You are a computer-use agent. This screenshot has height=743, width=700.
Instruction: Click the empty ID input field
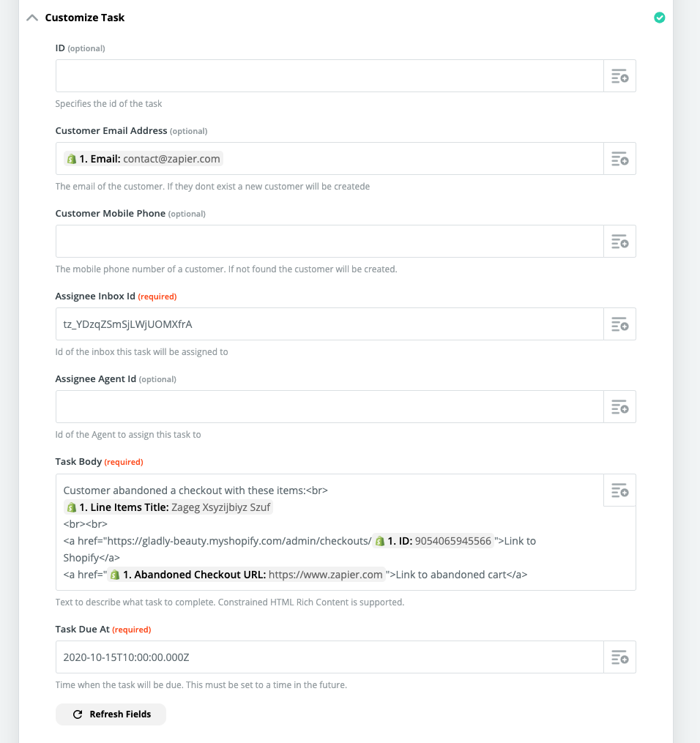329,76
